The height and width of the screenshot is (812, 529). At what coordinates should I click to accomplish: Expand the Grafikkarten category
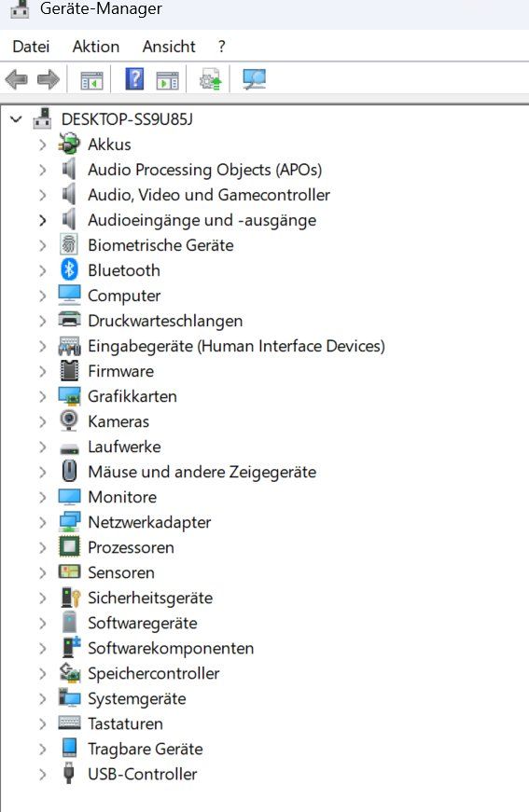point(43,397)
